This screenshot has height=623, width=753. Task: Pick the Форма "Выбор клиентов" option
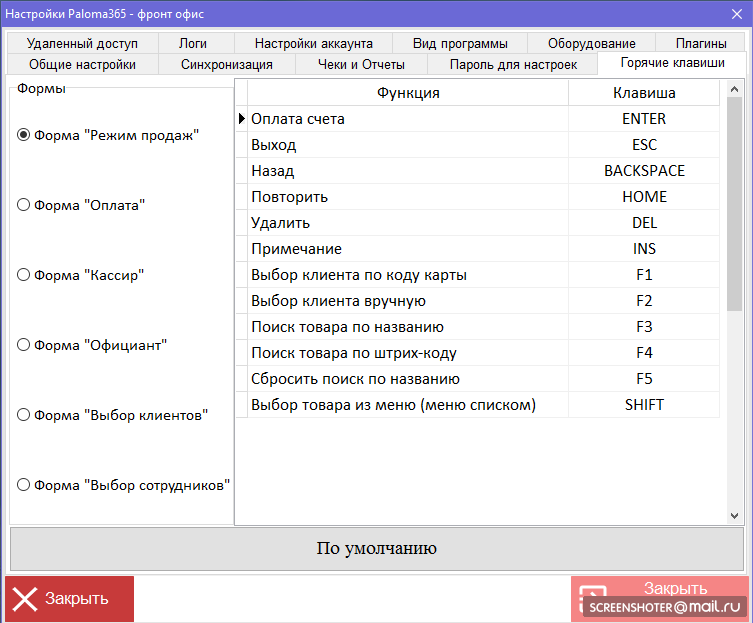[24, 415]
